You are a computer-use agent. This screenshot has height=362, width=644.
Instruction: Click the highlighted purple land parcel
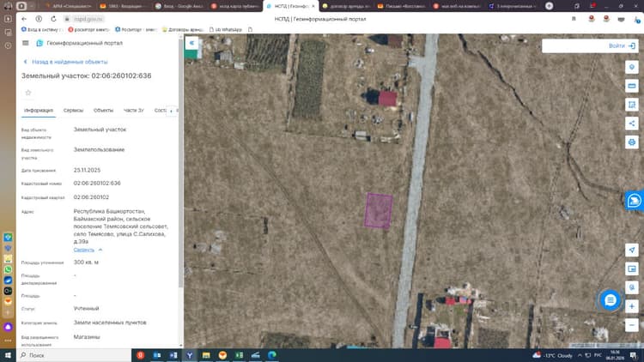pyautogui.click(x=379, y=210)
